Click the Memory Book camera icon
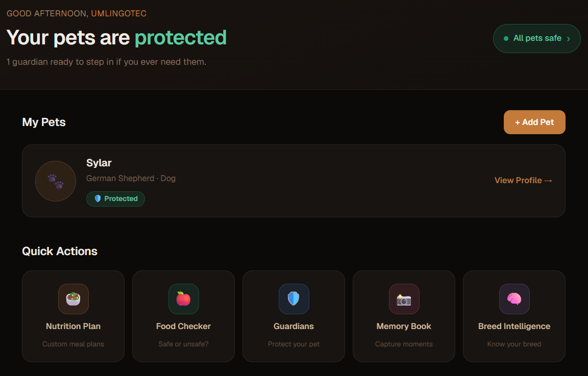 pos(404,299)
